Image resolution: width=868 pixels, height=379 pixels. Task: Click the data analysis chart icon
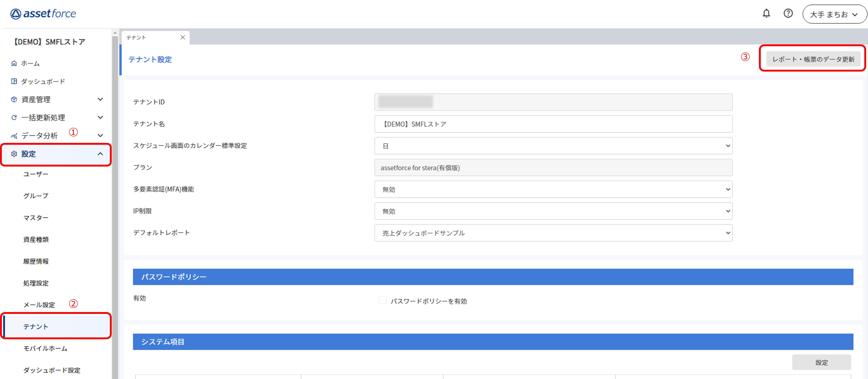click(14, 136)
